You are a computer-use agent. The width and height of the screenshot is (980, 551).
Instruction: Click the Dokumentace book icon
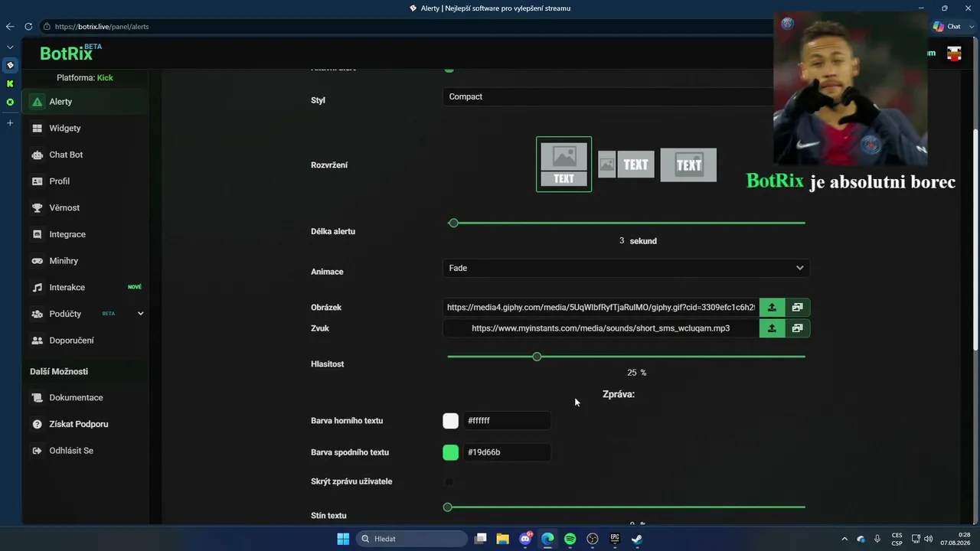pyautogui.click(x=37, y=398)
